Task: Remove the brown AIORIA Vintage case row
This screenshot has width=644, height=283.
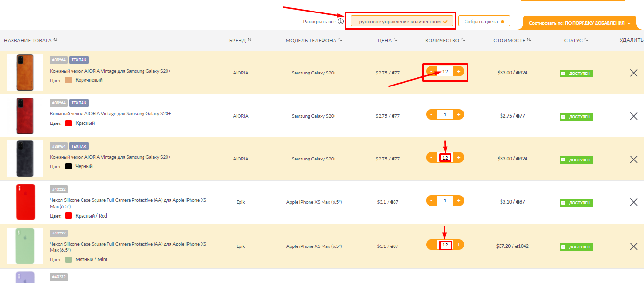Action: point(633,73)
